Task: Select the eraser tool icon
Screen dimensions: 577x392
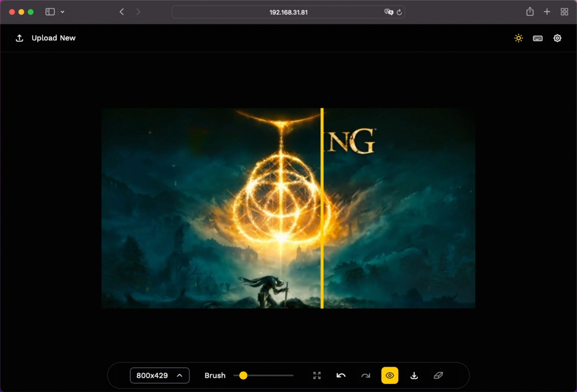Action: 438,376
